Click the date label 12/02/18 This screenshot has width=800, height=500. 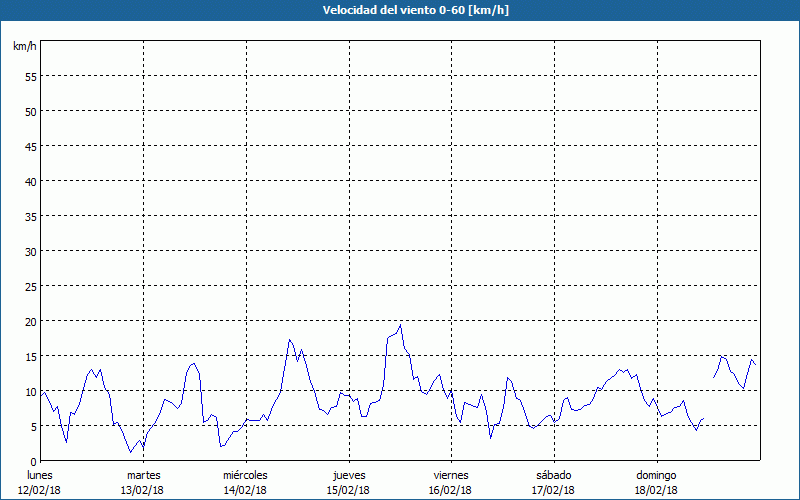point(40,490)
